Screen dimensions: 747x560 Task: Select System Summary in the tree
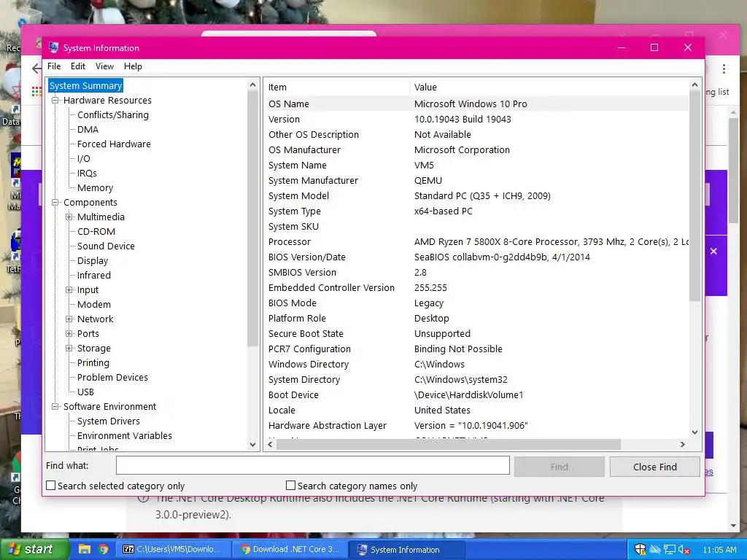click(x=86, y=86)
